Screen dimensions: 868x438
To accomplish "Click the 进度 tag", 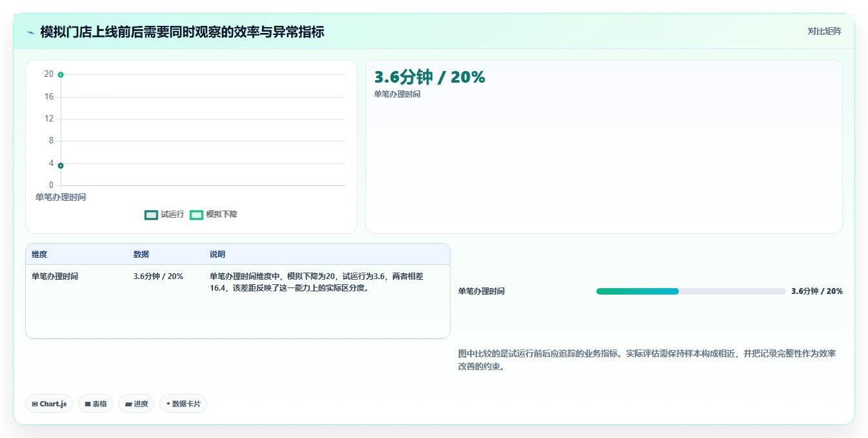I will pyautogui.click(x=136, y=404).
